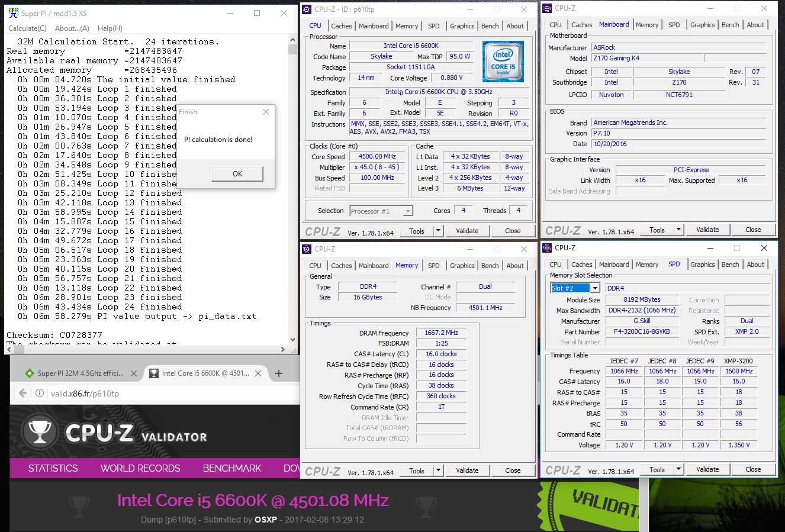Click Validate in the CPU-Z SPD window
The width and height of the screenshot is (785, 532).
click(x=707, y=469)
